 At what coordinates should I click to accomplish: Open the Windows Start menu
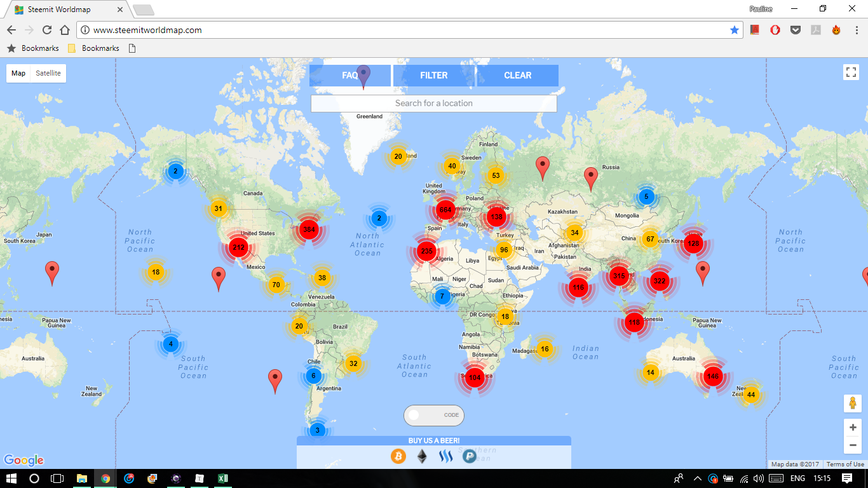11,478
